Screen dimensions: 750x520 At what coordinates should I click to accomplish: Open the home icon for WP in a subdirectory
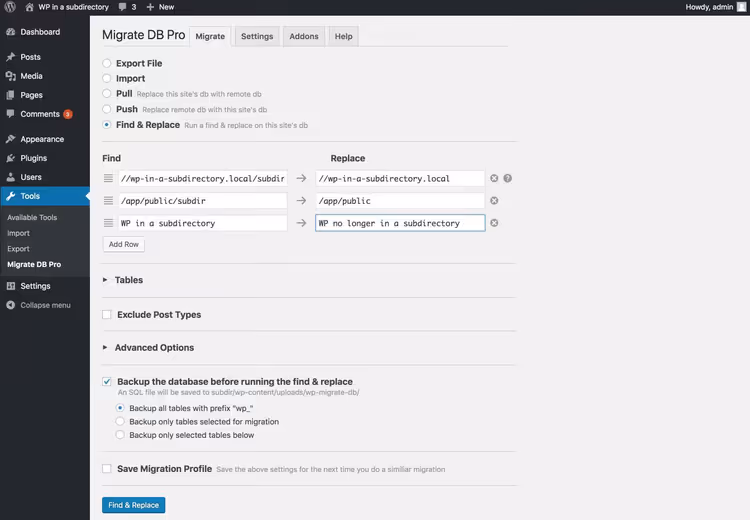[x=30, y=7]
